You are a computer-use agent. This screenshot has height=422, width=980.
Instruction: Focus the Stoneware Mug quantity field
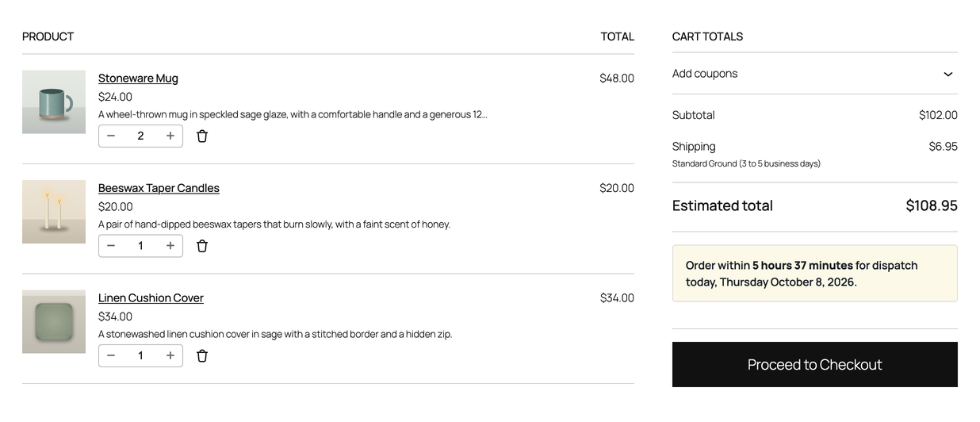coord(140,136)
